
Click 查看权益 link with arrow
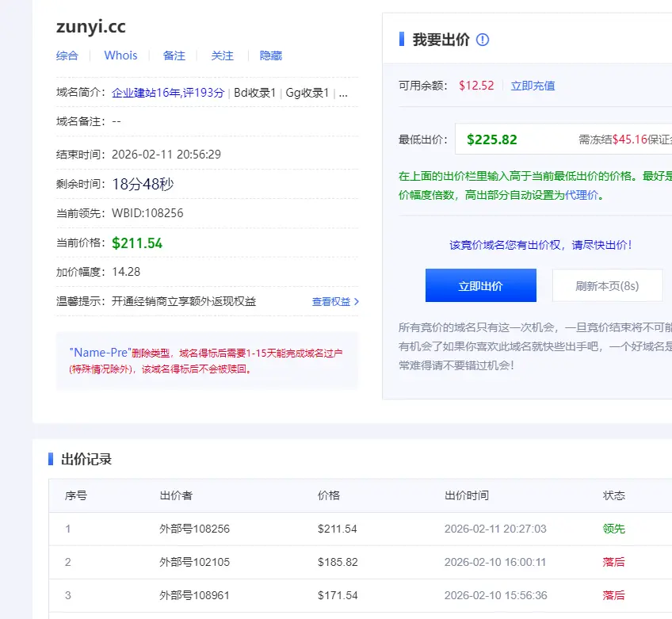point(335,302)
